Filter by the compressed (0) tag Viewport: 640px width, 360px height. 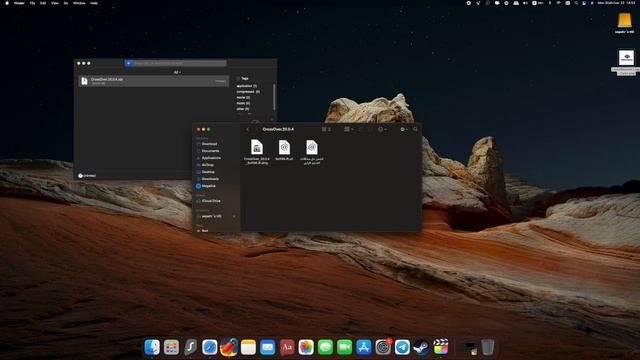coord(248,92)
